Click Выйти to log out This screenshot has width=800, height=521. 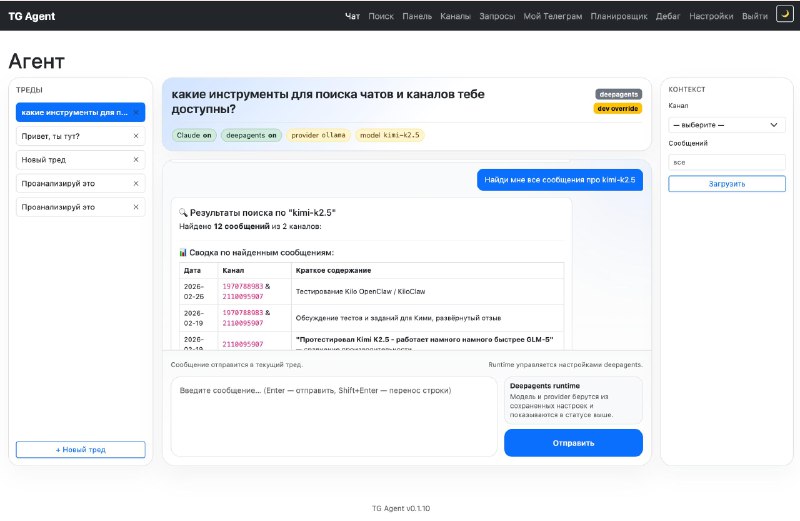point(755,16)
